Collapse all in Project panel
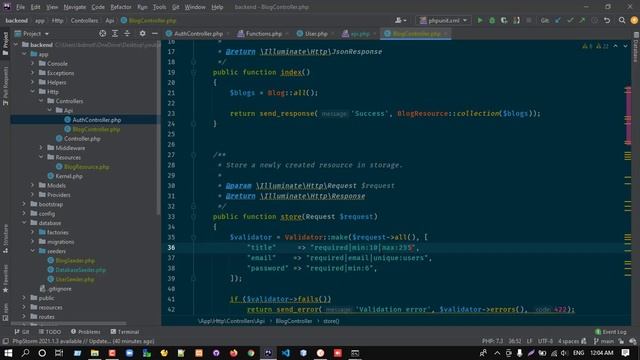The width and height of the screenshot is (640, 360). (127, 33)
